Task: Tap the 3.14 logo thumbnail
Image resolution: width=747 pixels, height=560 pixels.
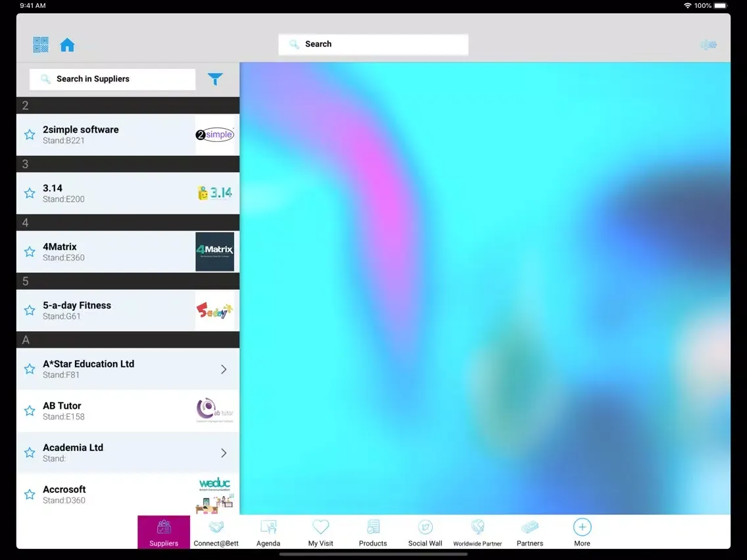Action: (215, 193)
